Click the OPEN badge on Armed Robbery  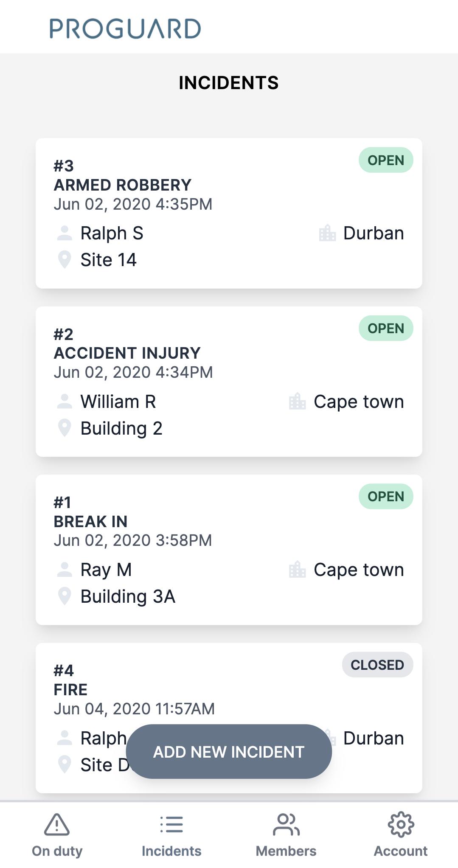(x=386, y=160)
